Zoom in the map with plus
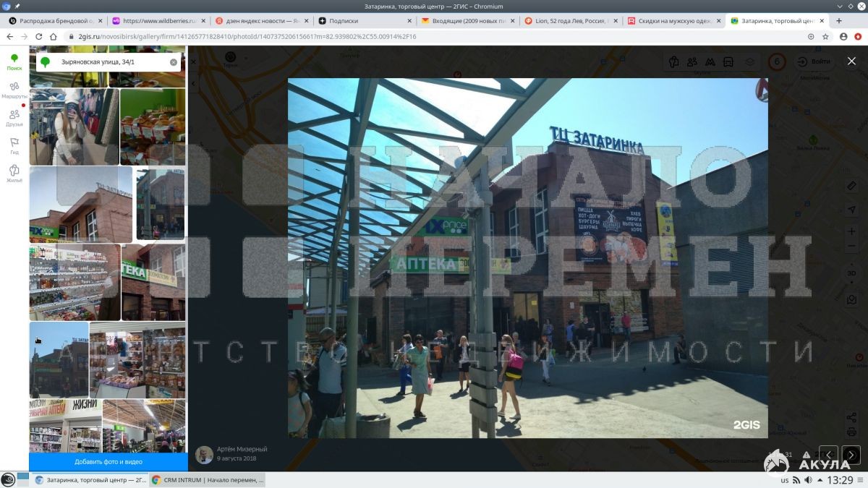Screen dimensions: 868x488 pyautogui.click(x=851, y=231)
